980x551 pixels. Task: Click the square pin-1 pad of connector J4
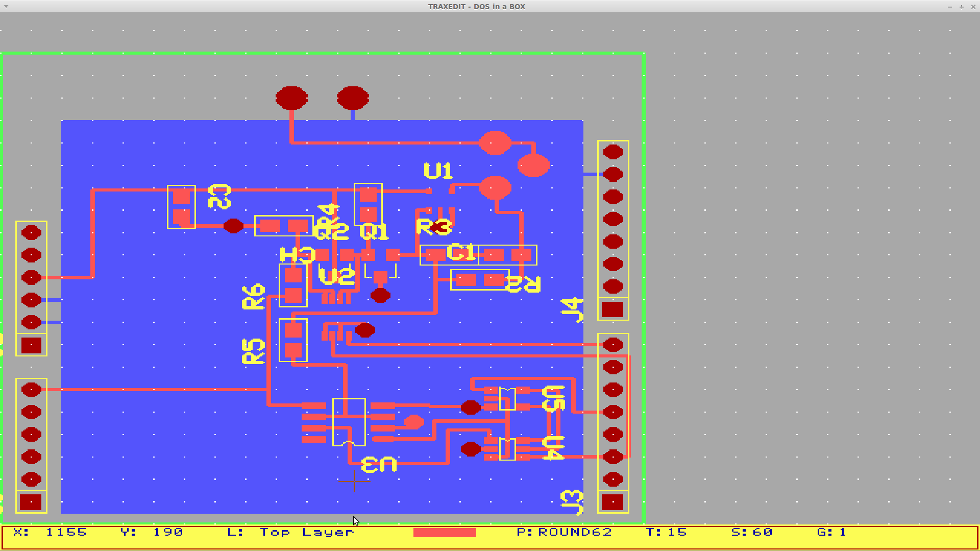point(612,309)
